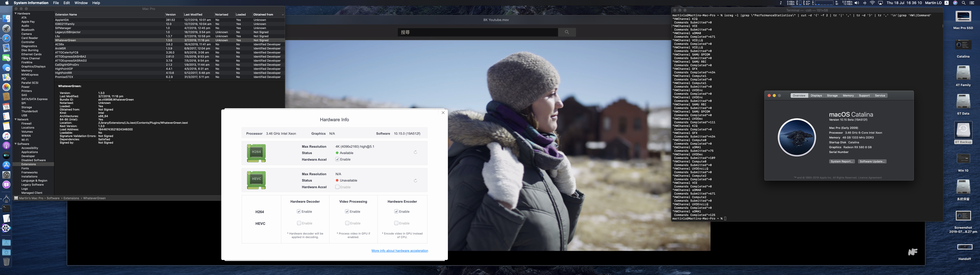Open Spotlight search in menu bar
980x275 pixels.
click(x=964, y=3)
